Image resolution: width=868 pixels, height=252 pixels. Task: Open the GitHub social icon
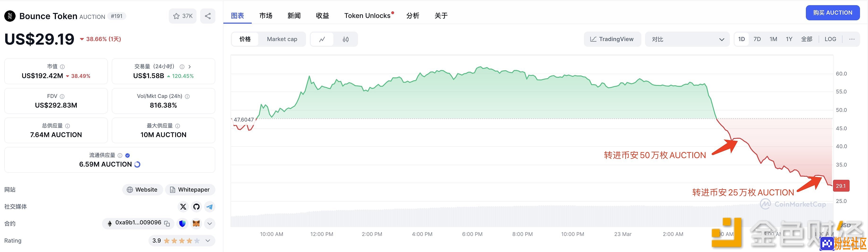tap(196, 206)
